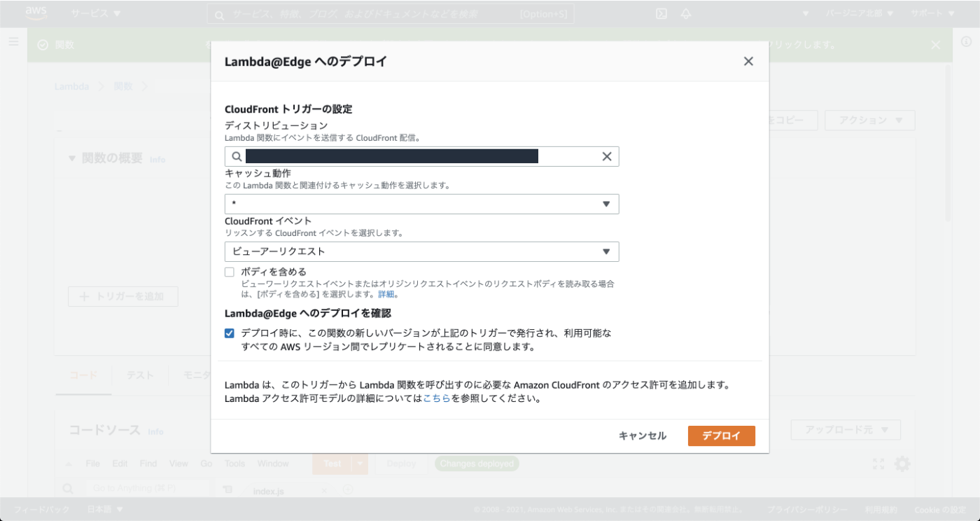980x521 pixels.
Task: Open the CloudFront イベント dropdown
Action: point(421,251)
